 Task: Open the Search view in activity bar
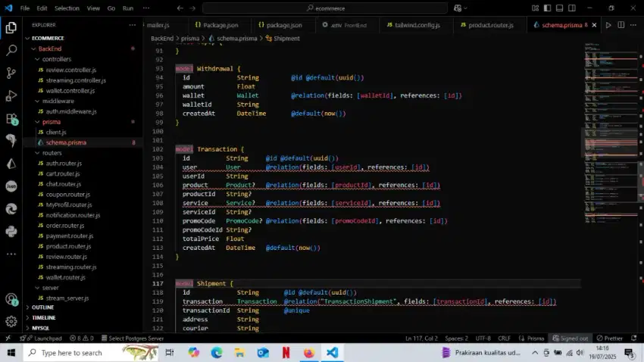click(11, 51)
